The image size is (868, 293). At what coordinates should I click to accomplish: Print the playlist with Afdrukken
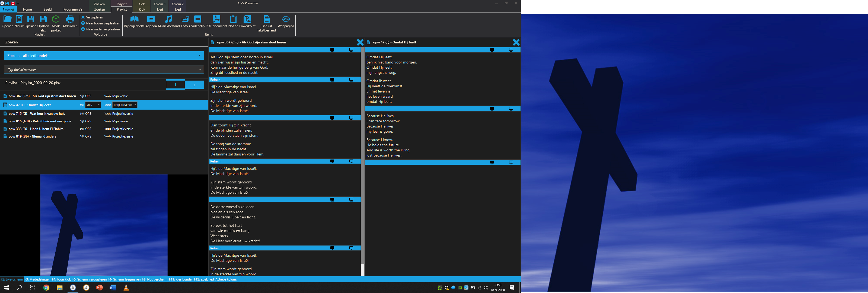click(x=70, y=21)
